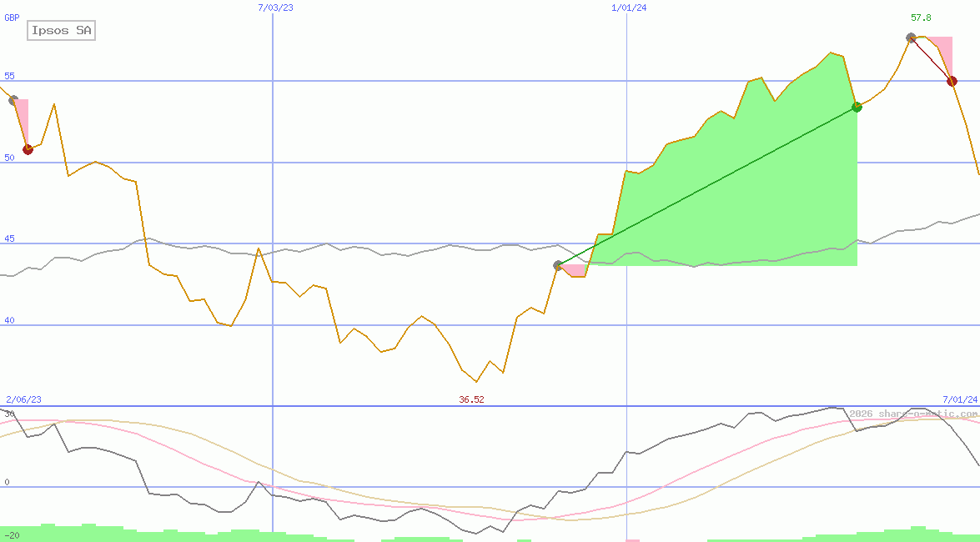980x542 pixels.
Task: Click the Ipsos SA legend box
Action: point(62,31)
